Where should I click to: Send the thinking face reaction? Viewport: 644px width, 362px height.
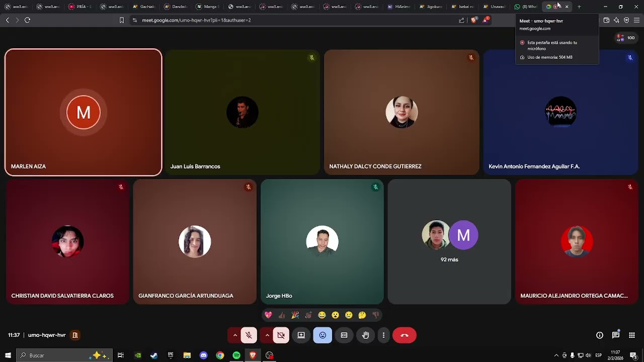click(362, 315)
